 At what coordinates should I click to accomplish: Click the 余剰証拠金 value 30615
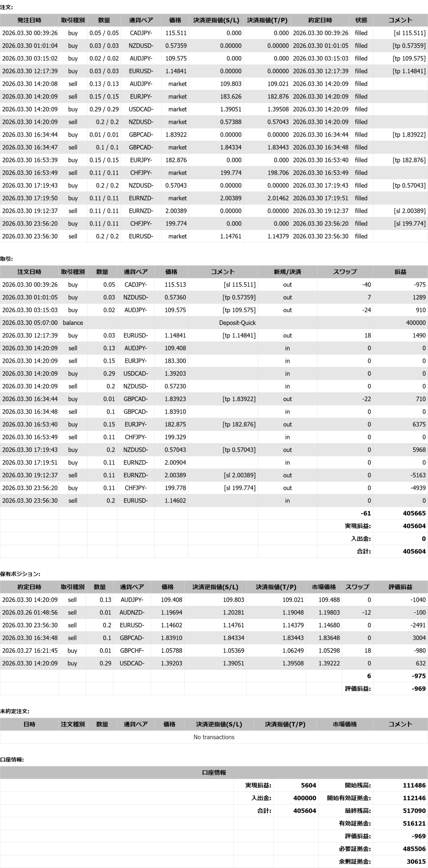[x=416, y=862]
